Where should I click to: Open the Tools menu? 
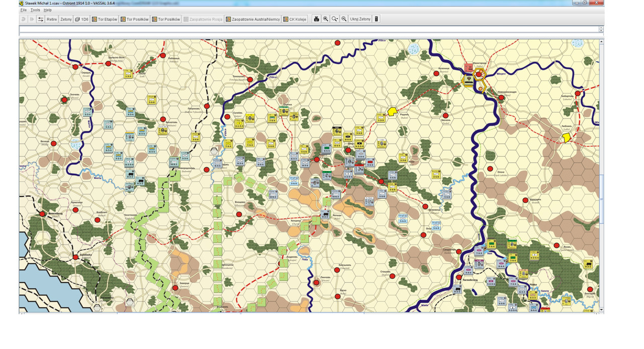point(35,10)
